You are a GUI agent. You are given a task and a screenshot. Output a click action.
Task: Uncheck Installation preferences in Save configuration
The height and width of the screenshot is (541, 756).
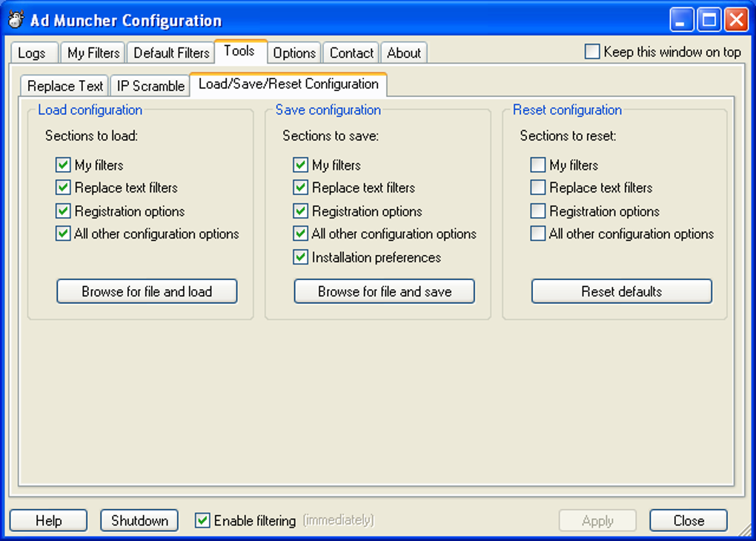300,258
